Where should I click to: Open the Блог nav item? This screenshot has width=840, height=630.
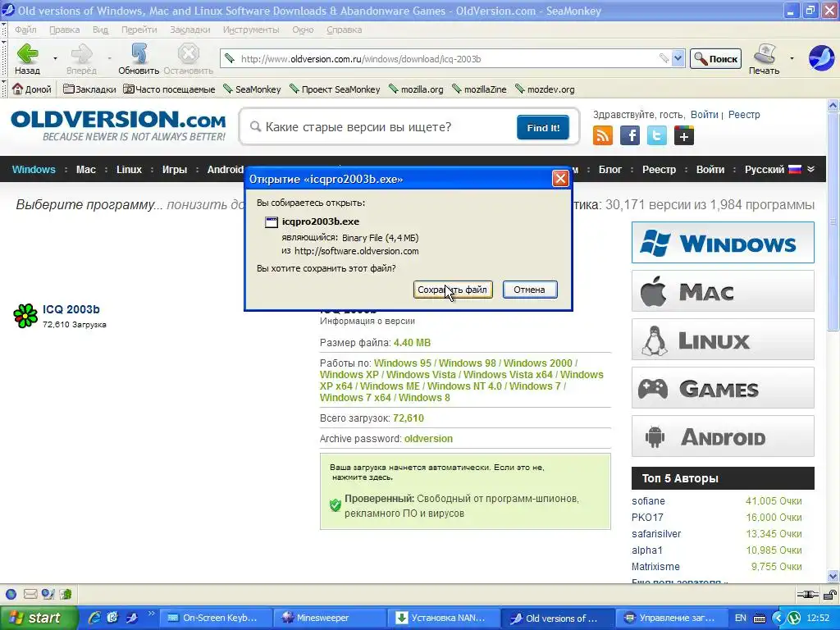610,169
